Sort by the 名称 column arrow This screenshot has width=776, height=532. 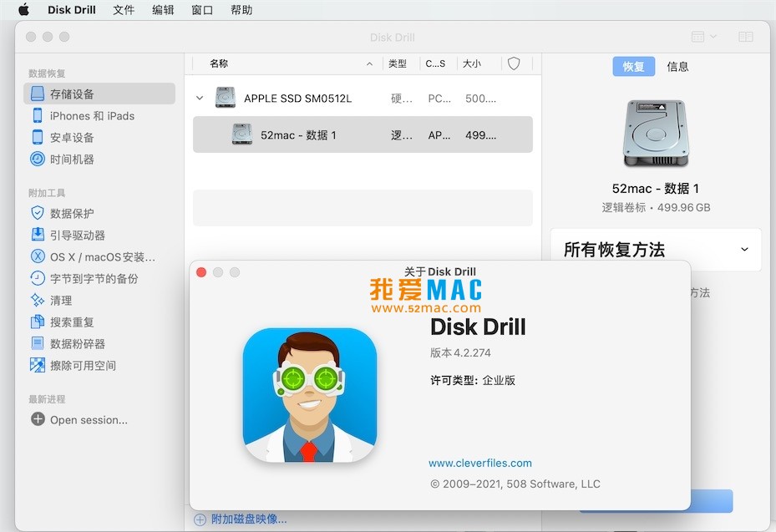coord(370,63)
